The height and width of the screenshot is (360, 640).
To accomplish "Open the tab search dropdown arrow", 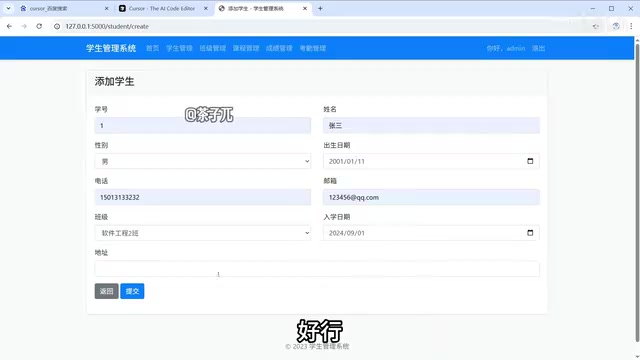I will (x=8, y=8).
